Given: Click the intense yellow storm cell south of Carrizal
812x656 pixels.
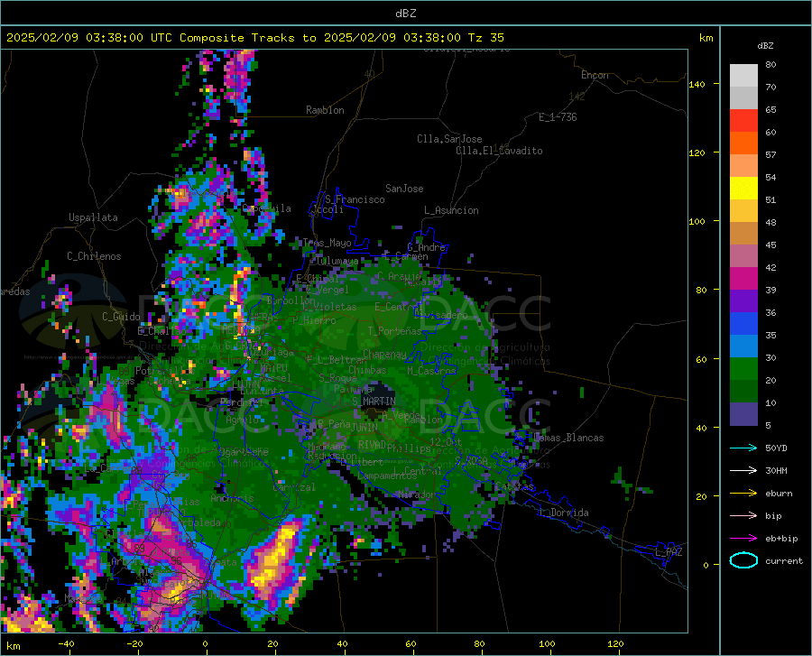Looking at the screenshot, I should coord(274,559).
